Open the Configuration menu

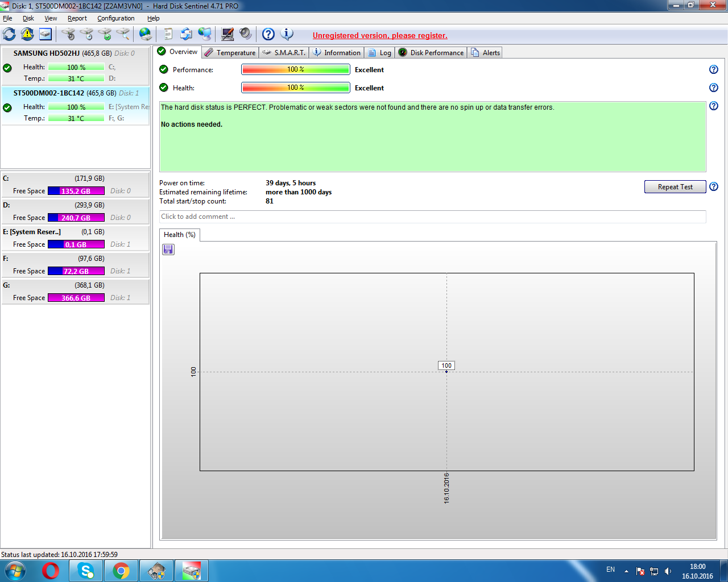(x=116, y=18)
